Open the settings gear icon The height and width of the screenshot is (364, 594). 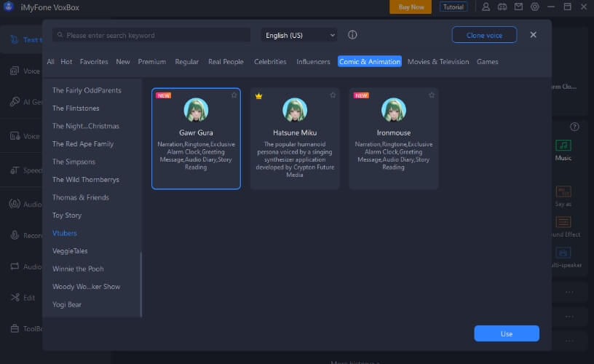[x=535, y=7]
